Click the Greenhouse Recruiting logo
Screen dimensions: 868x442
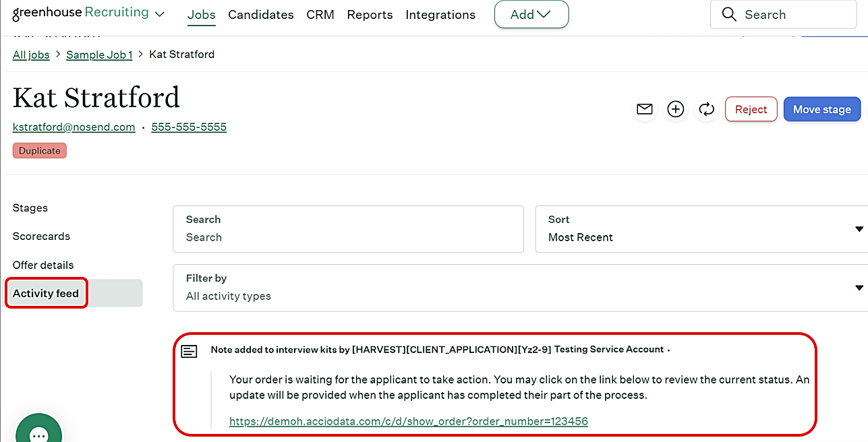[x=81, y=13]
